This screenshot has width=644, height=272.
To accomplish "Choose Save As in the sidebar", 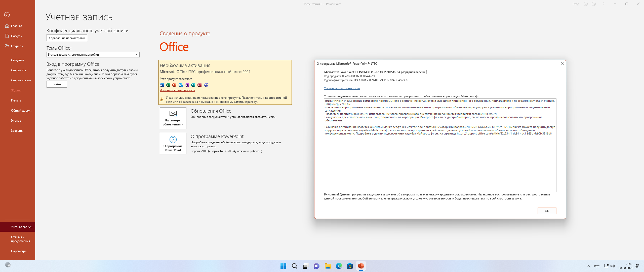I will 18,80.
